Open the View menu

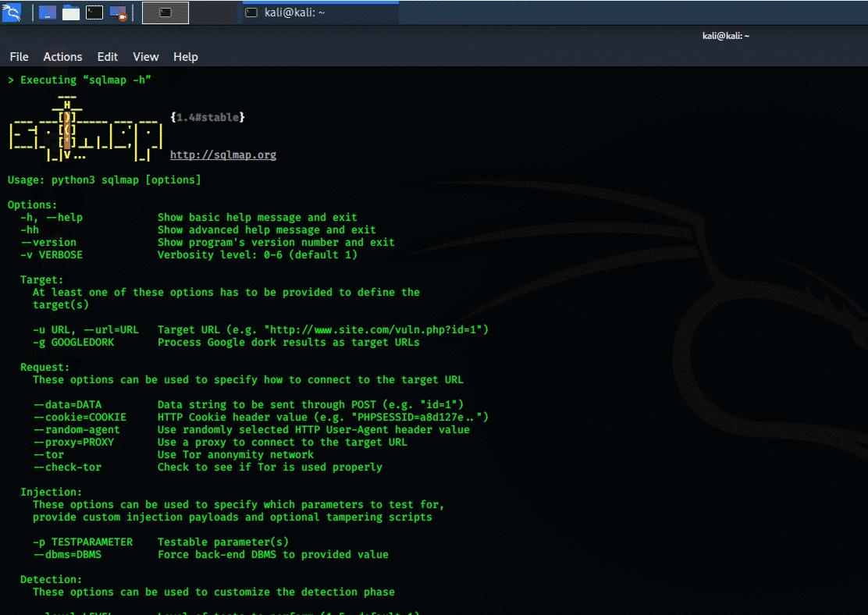[x=146, y=57]
